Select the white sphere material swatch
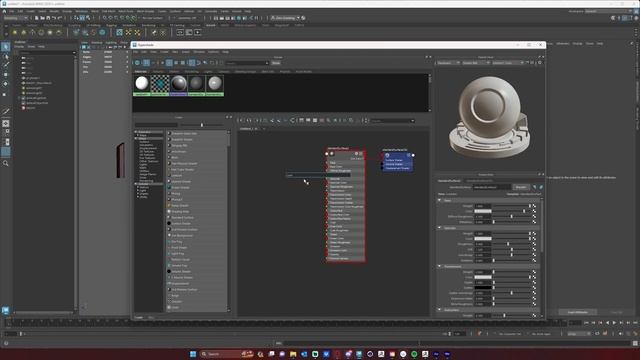Image resolution: width=640 pixels, height=360 pixels. click(x=142, y=83)
